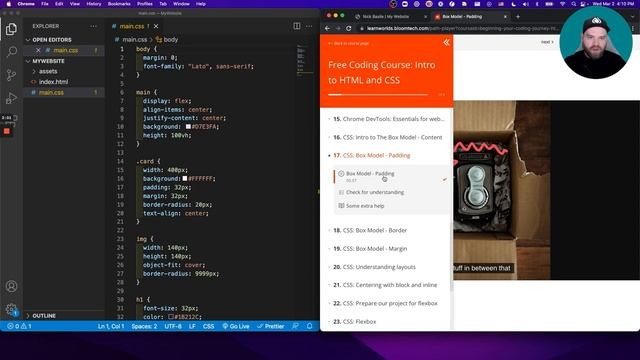Expand lesson 23 CSS: Flexbox
Screen dimensions: 640x360
tap(354, 322)
